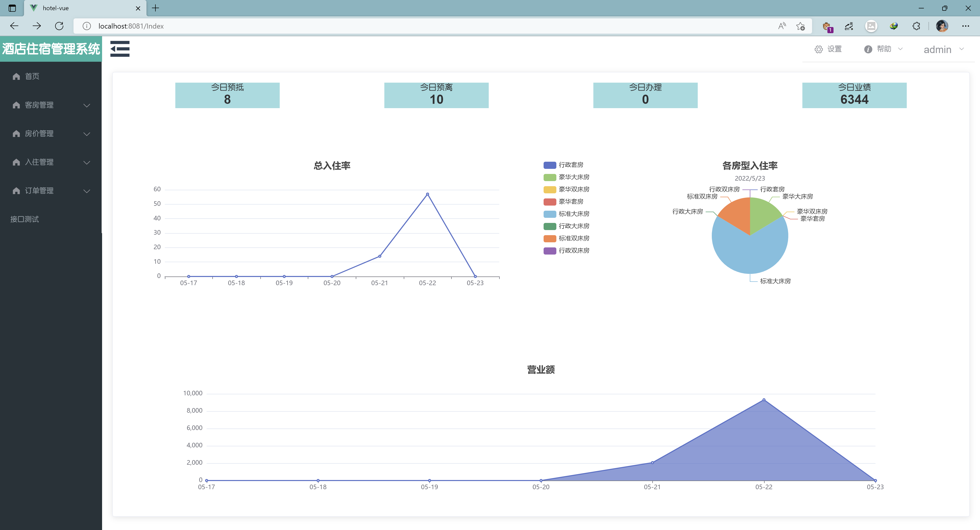Image resolution: width=980 pixels, height=530 pixels.
Task: Open the 入住管理 menu item
Action: click(51, 162)
